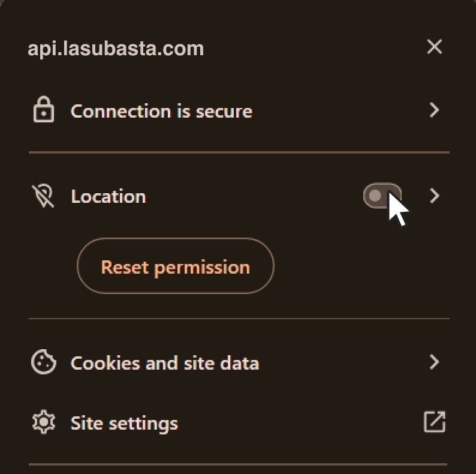This screenshot has height=474, width=476.
Task: Toggle the Location permission switch
Action: tap(382, 196)
